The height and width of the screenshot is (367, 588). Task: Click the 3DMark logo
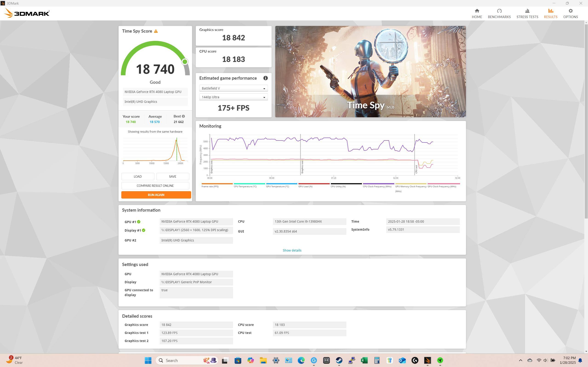click(27, 13)
